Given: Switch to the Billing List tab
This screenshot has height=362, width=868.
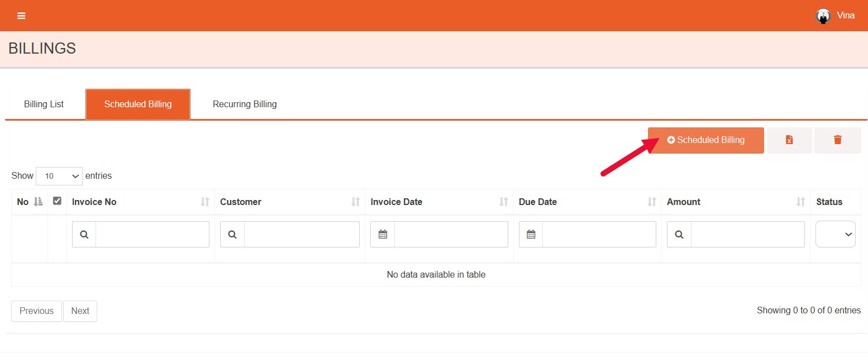Looking at the screenshot, I should [44, 104].
